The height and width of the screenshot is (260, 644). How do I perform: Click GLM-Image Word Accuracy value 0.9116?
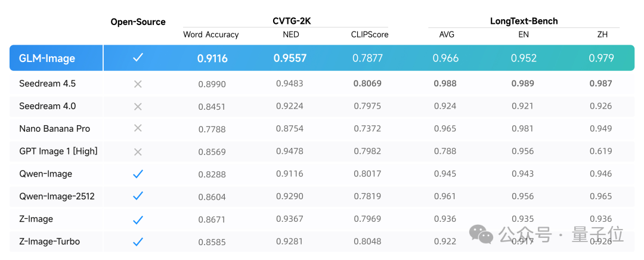pyautogui.click(x=212, y=58)
